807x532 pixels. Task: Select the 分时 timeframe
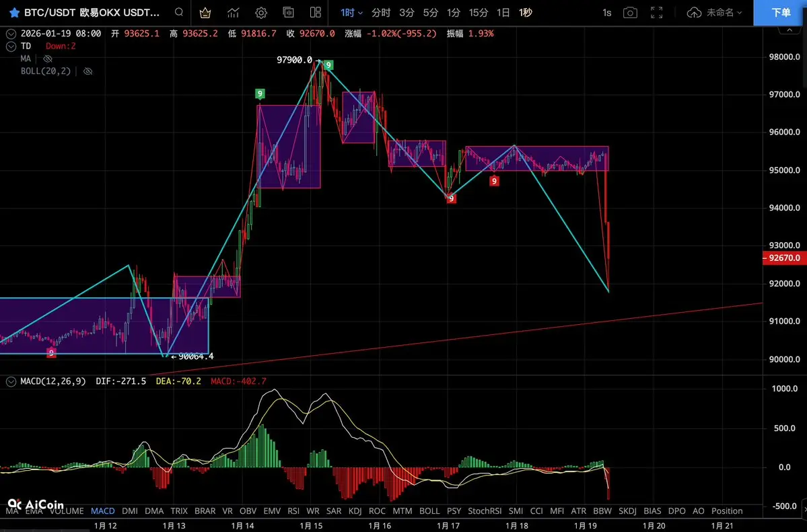pyautogui.click(x=381, y=12)
